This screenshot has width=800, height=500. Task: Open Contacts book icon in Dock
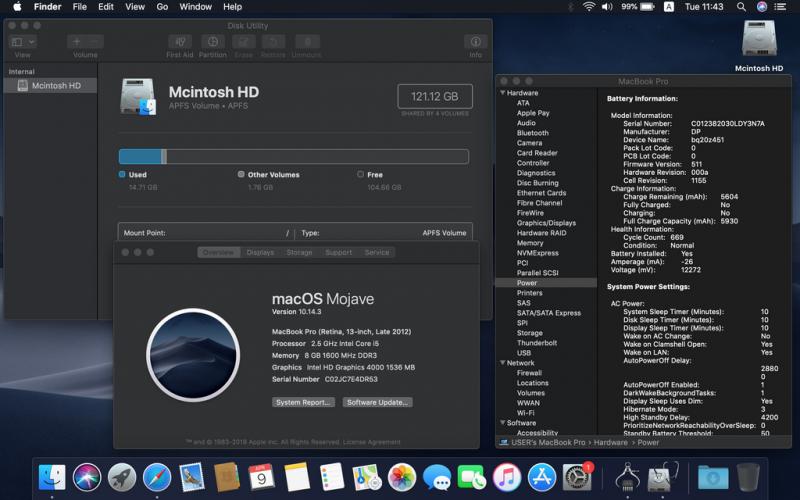[227, 478]
